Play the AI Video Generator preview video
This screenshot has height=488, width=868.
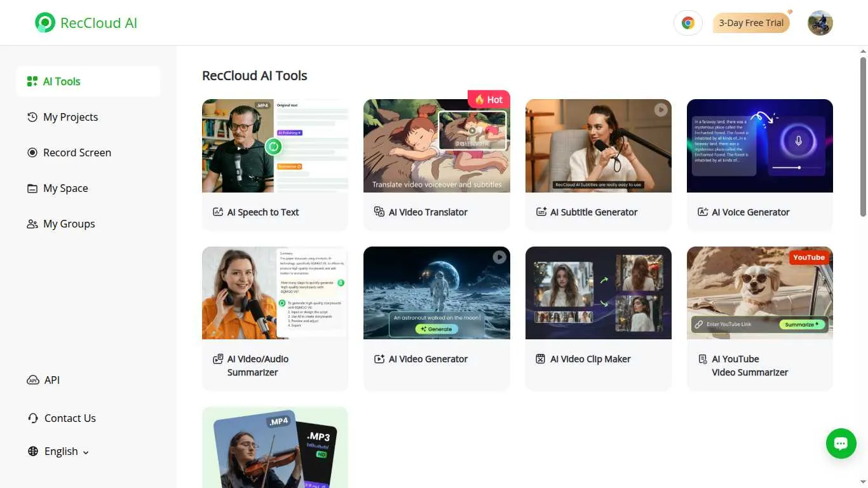(499, 257)
